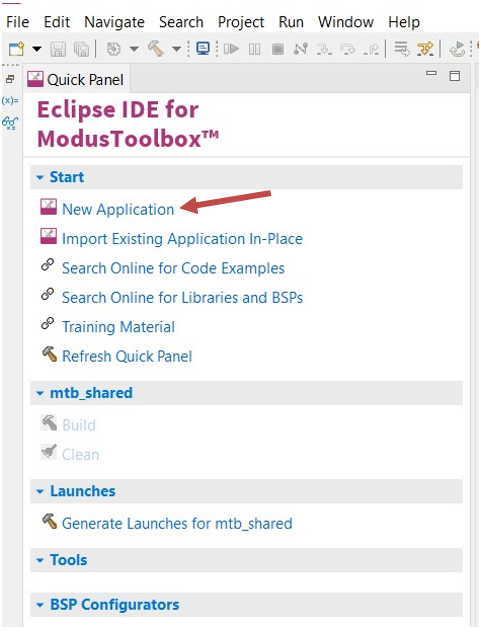Click the Save disk icon in toolbar
The width and height of the screenshot is (481, 632).
(x=58, y=50)
